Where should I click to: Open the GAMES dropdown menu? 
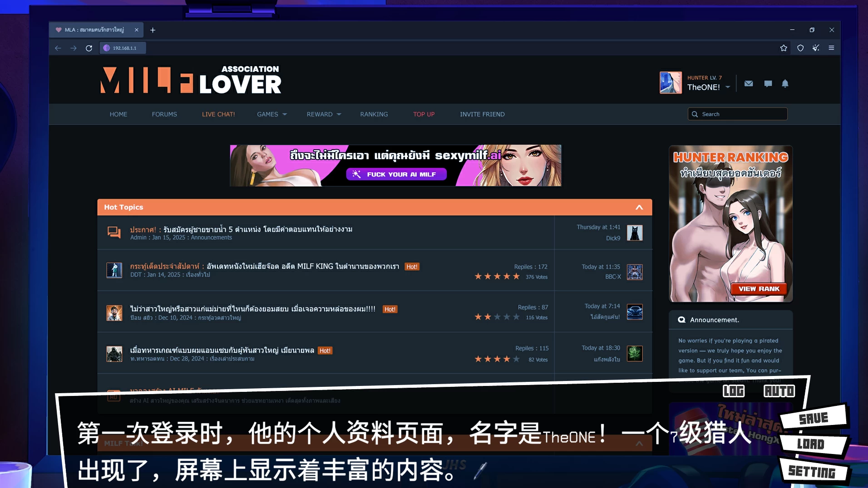coord(271,114)
